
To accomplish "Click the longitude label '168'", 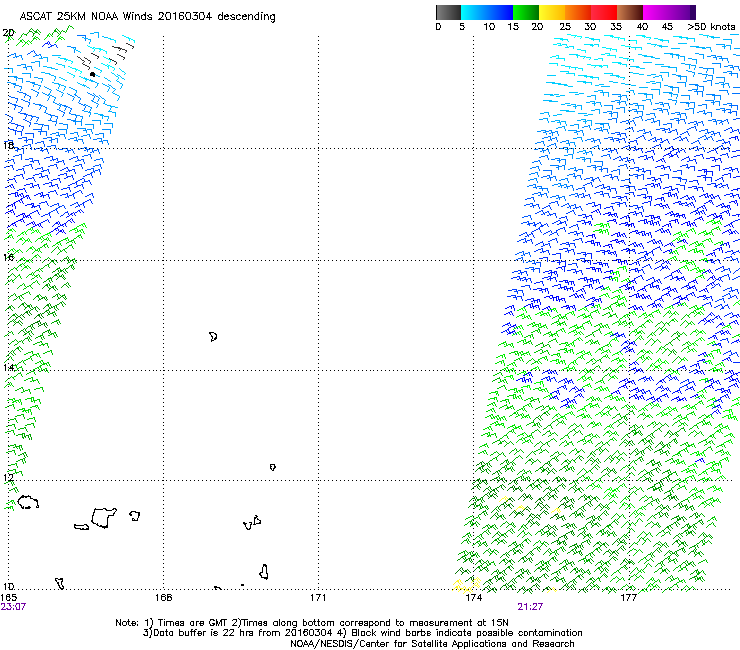I will click(163, 598).
